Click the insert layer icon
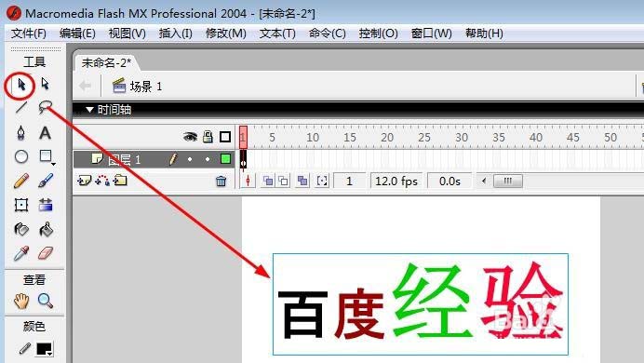644x363 pixels. point(84,181)
